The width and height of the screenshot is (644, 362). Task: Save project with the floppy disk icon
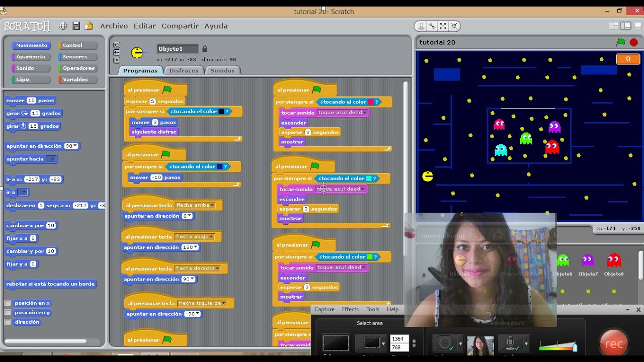click(x=76, y=26)
